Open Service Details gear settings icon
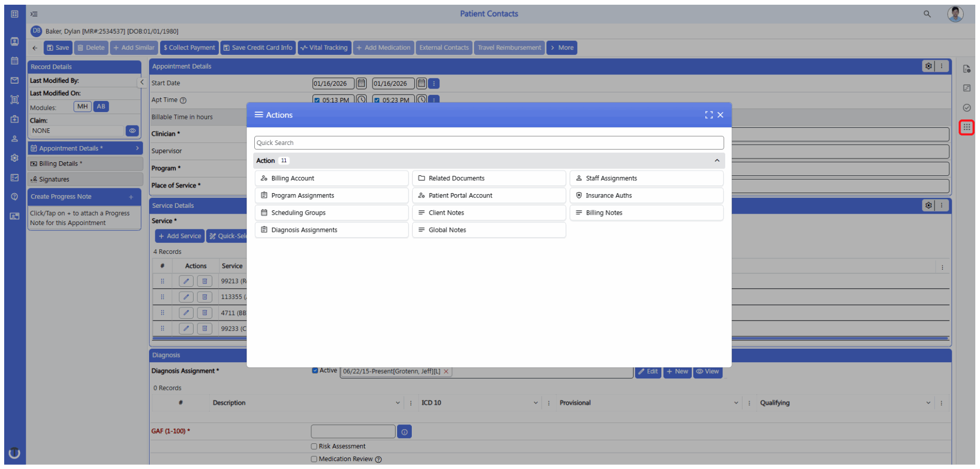The height and width of the screenshot is (469, 980). click(x=928, y=206)
